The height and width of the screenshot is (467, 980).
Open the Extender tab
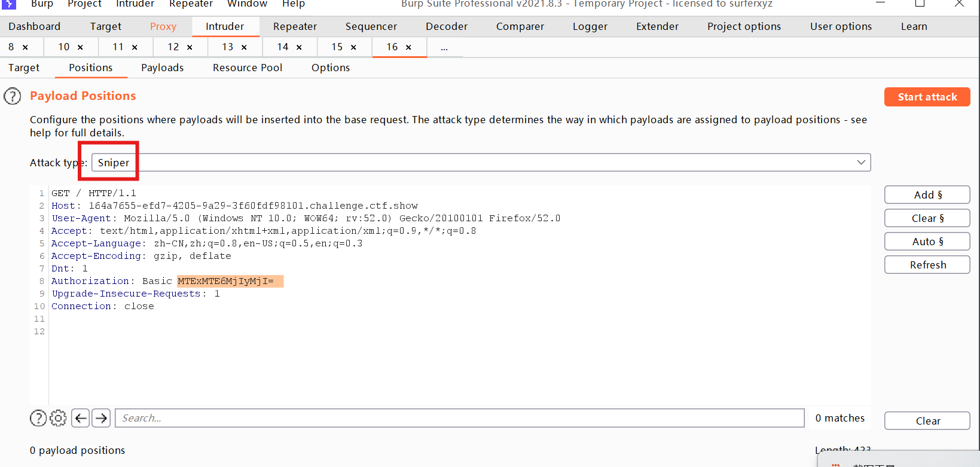point(658,26)
